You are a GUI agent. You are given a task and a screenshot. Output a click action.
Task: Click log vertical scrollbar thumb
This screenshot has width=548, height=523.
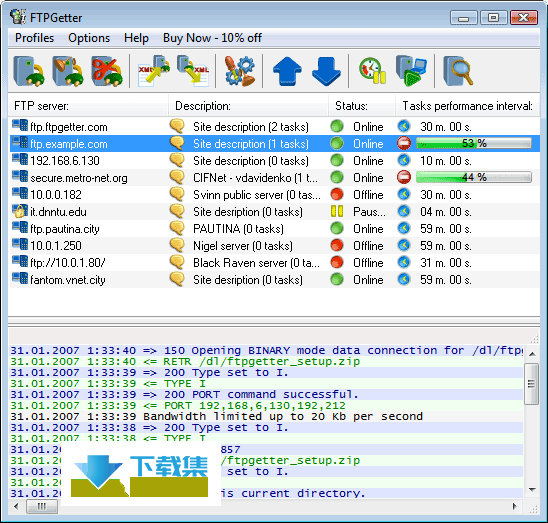point(532,384)
